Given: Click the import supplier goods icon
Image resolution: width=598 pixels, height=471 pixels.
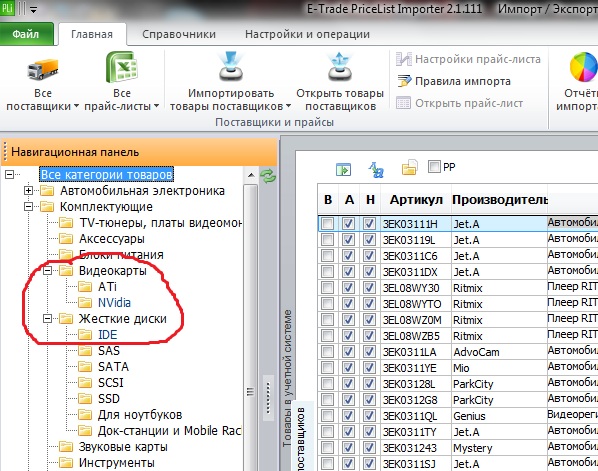Looking at the screenshot, I should click(231, 66).
